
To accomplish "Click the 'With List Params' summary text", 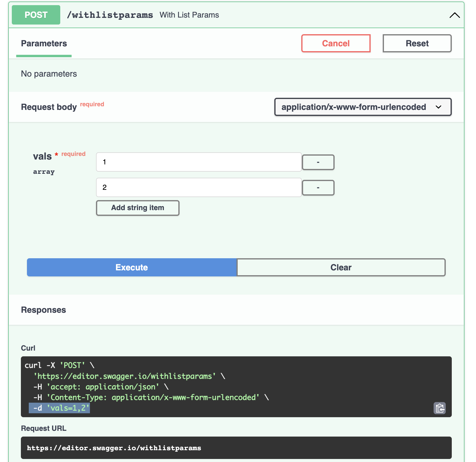I will coord(189,15).
